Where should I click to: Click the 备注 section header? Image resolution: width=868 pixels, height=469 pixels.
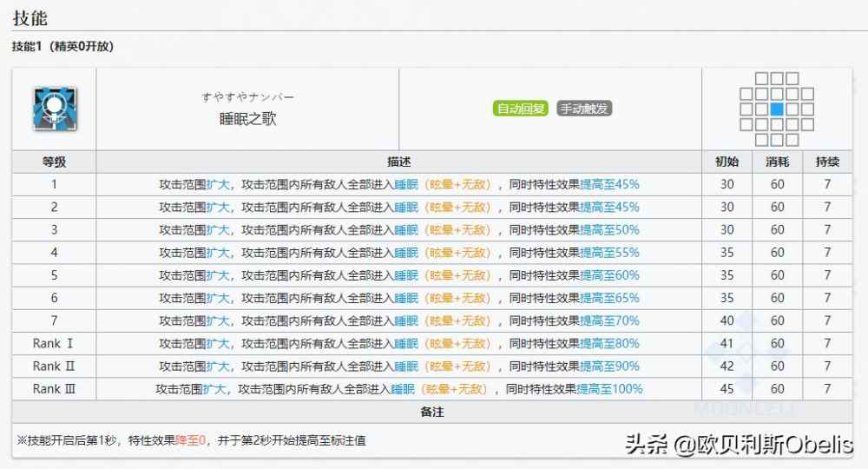(x=431, y=412)
